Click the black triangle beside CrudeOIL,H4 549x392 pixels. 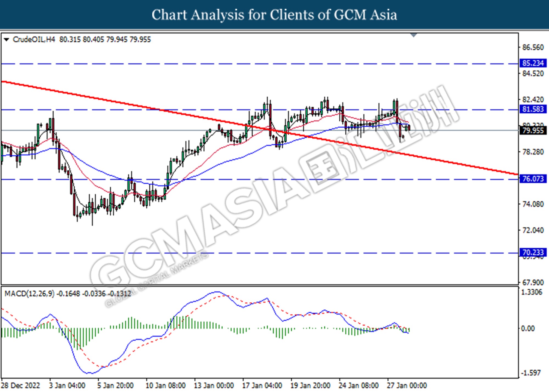pyautogui.click(x=6, y=40)
